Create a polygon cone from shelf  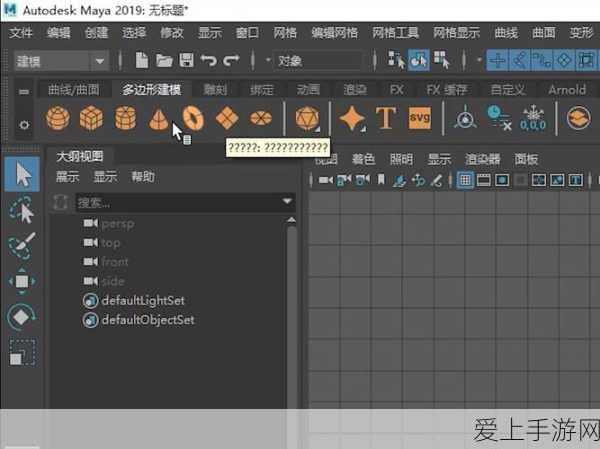click(x=158, y=119)
